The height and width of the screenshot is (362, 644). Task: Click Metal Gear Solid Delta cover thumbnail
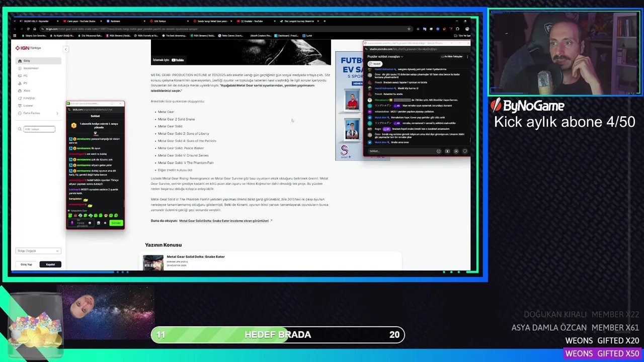pyautogui.click(x=153, y=262)
